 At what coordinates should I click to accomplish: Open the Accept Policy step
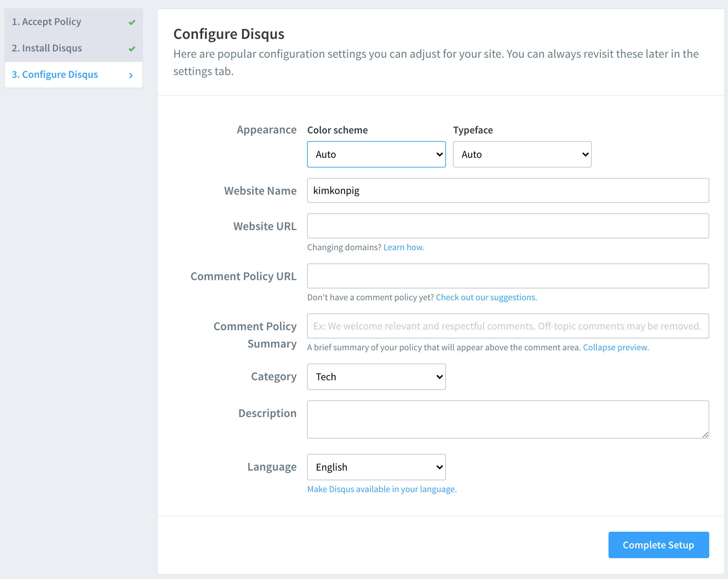pyautogui.click(x=74, y=22)
